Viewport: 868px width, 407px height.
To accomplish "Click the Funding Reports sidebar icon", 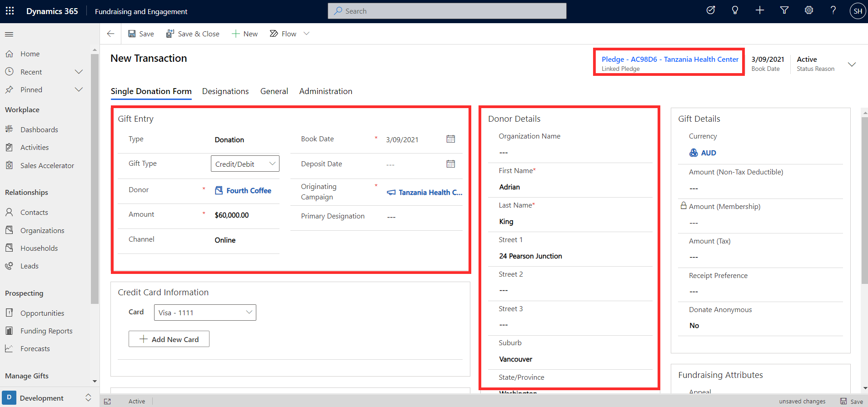I will click(9, 331).
